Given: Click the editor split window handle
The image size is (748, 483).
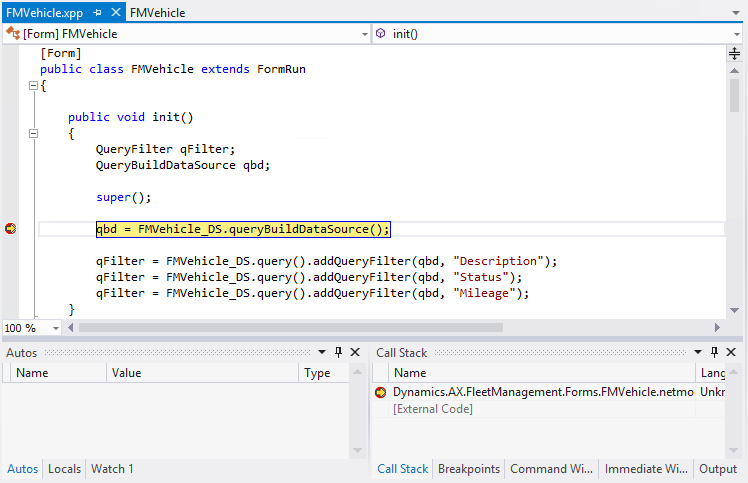Looking at the screenshot, I should pos(735,54).
